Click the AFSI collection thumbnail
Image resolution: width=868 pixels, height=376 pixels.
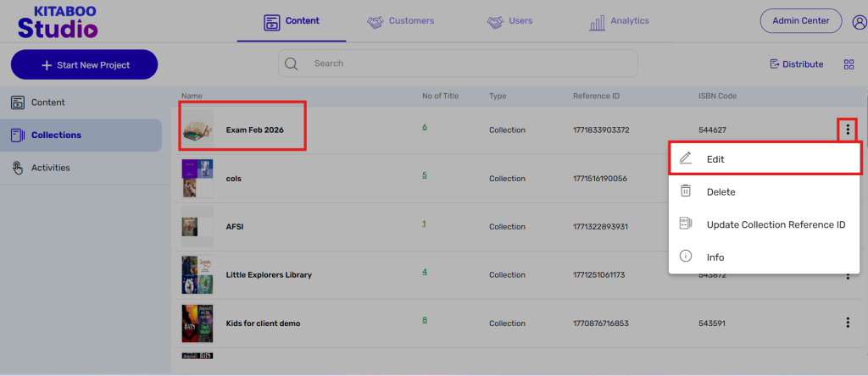(x=197, y=226)
